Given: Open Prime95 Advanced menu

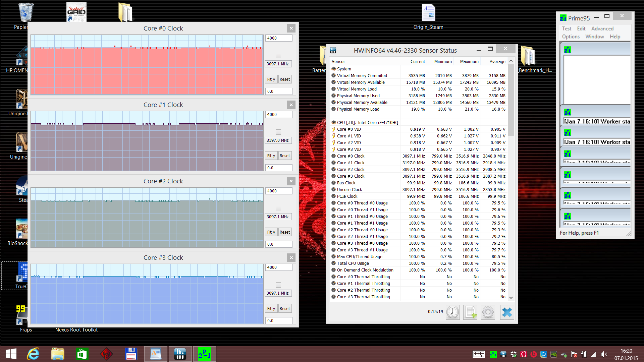Looking at the screenshot, I should pos(602,29).
